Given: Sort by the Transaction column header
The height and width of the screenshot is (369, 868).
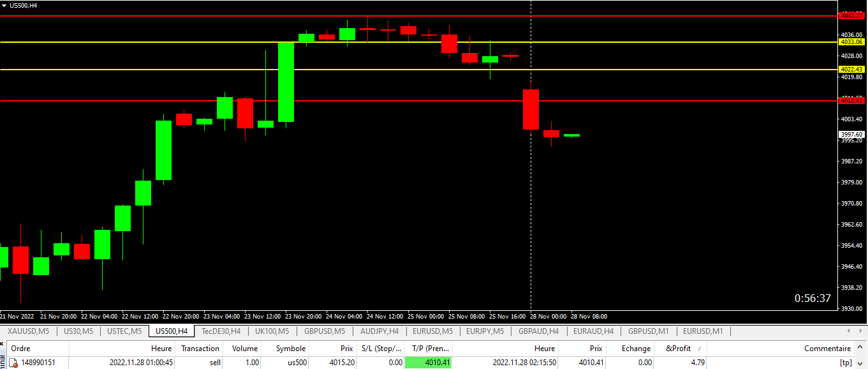Looking at the screenshot, I should 200,349.
